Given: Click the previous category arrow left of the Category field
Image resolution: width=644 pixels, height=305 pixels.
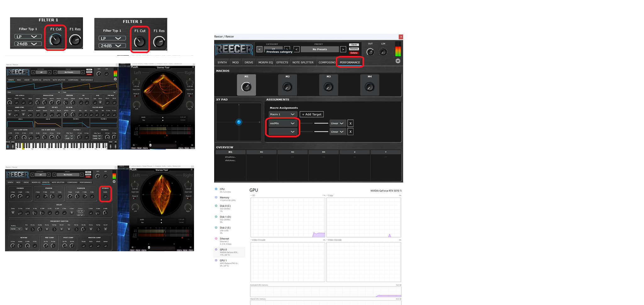Looking at the screenshot, I should [259, 49].
